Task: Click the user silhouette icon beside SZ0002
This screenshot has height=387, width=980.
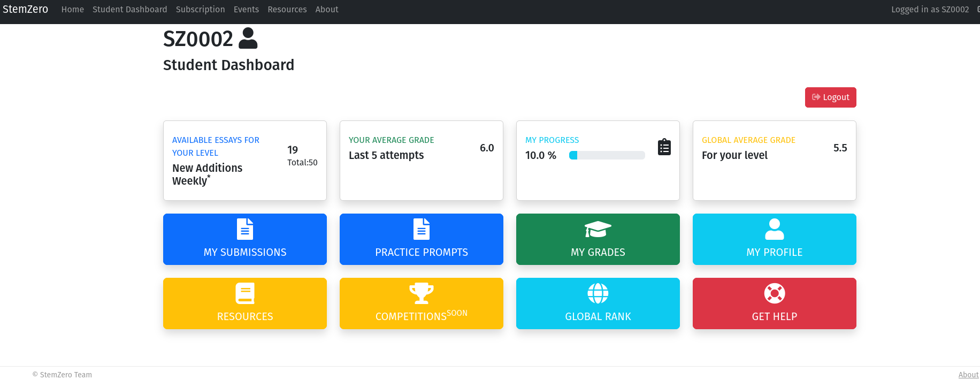Action: click(x=248, y=39)
